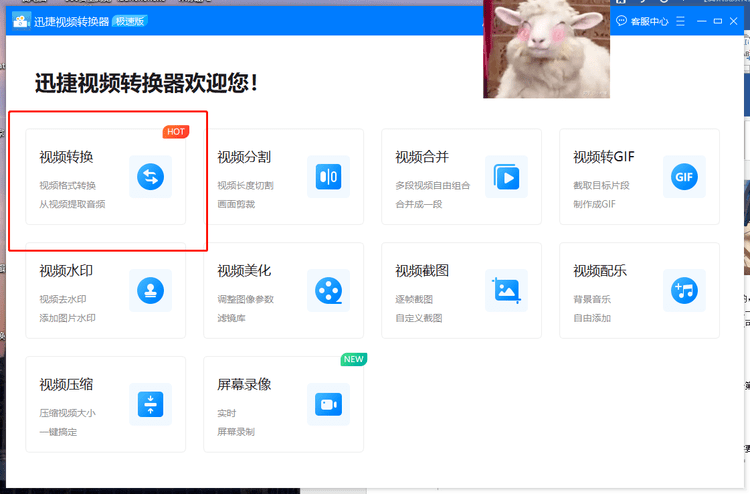This screenshot has width=750, height=494.
Task: Click text 滤镜库
Action: point(232,318)
